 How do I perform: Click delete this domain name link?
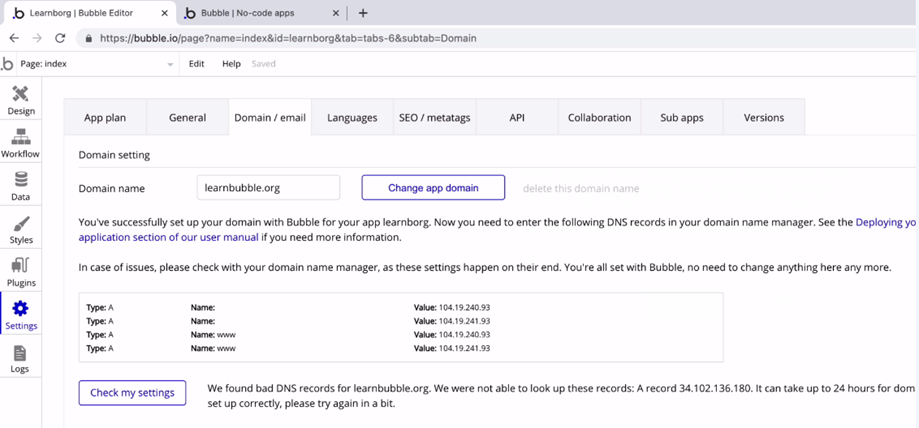coord(581,189)
